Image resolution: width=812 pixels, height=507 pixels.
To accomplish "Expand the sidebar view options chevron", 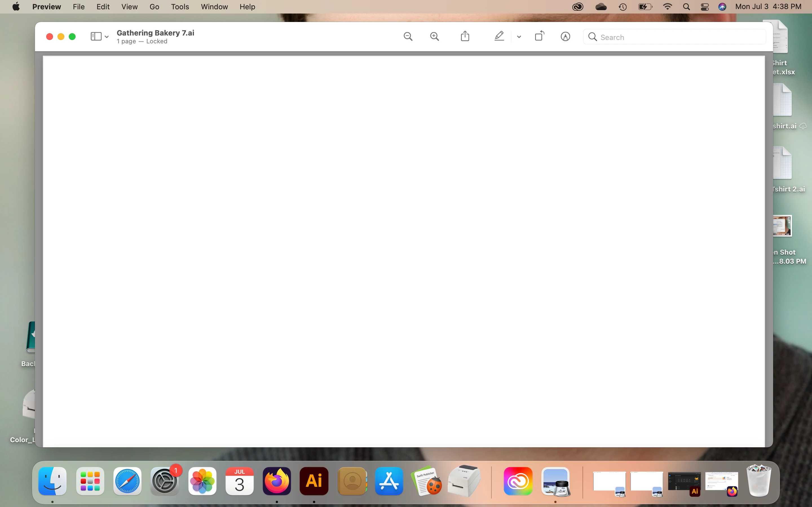I will [x=107, y=37].
